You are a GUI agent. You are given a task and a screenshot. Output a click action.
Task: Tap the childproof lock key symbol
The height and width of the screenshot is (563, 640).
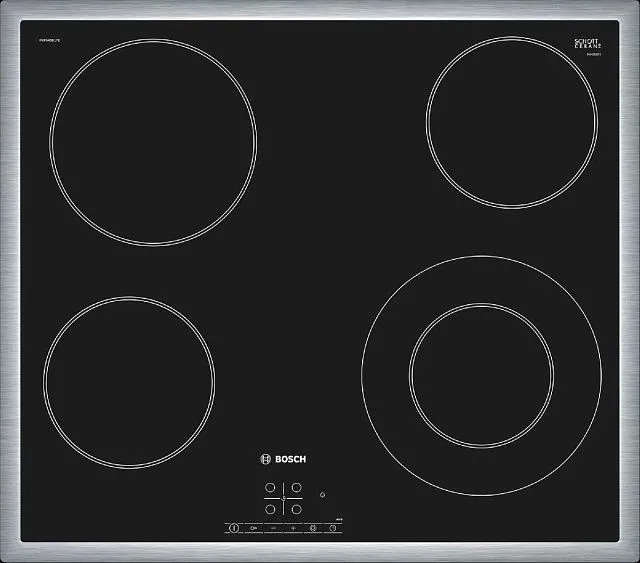coord(253,528)
